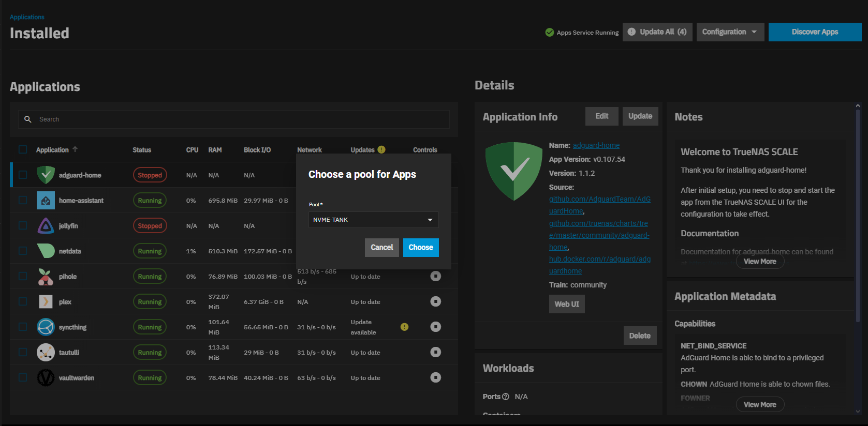Check the tautulli row checkbox
868x426 pixels.
[x=23, y=352]
